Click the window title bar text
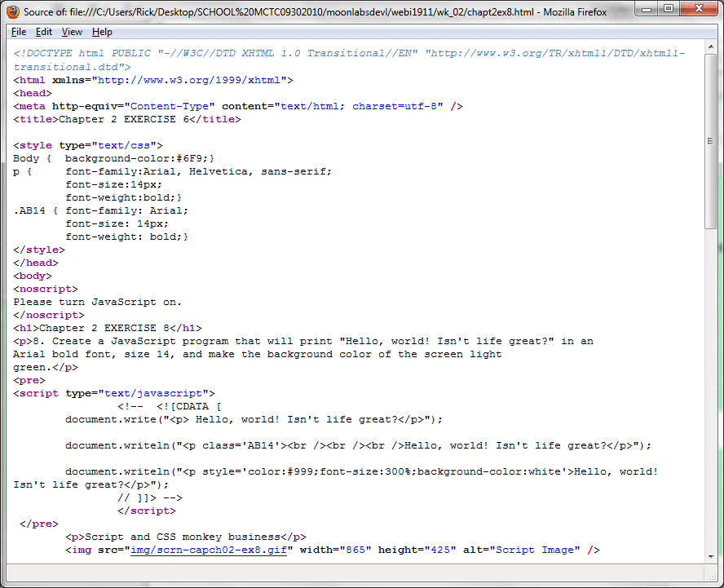Image resolution: width=724 pixels, height=588 pixels. [326, 12]
